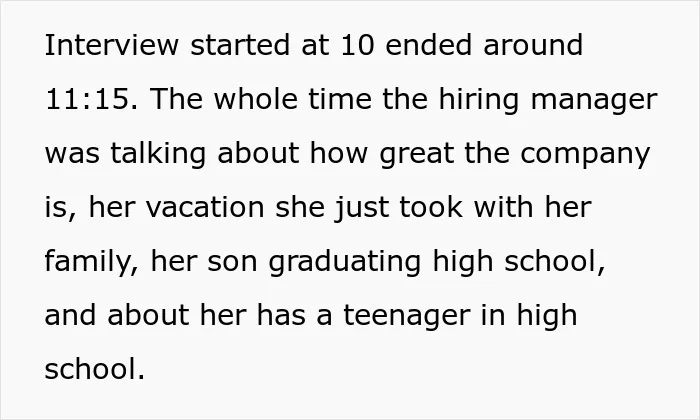This screenshot has height=420, width=700.
Task: Click the word "started" on the first line
Action: [240, 45]
